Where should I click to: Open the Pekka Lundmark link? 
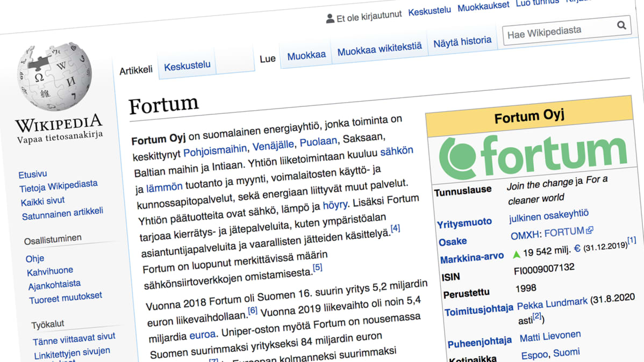tap(552, 303)
